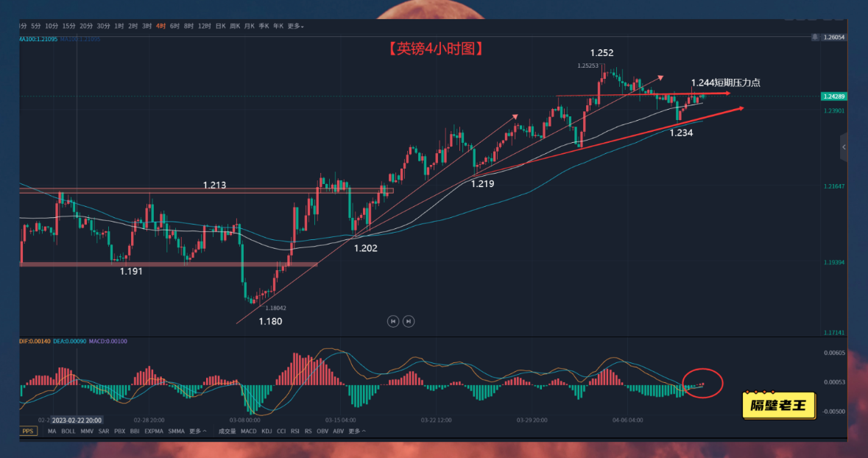Click the price alert bell icon
The width and height of the screenshot is (868, 458).
(815, 36)
